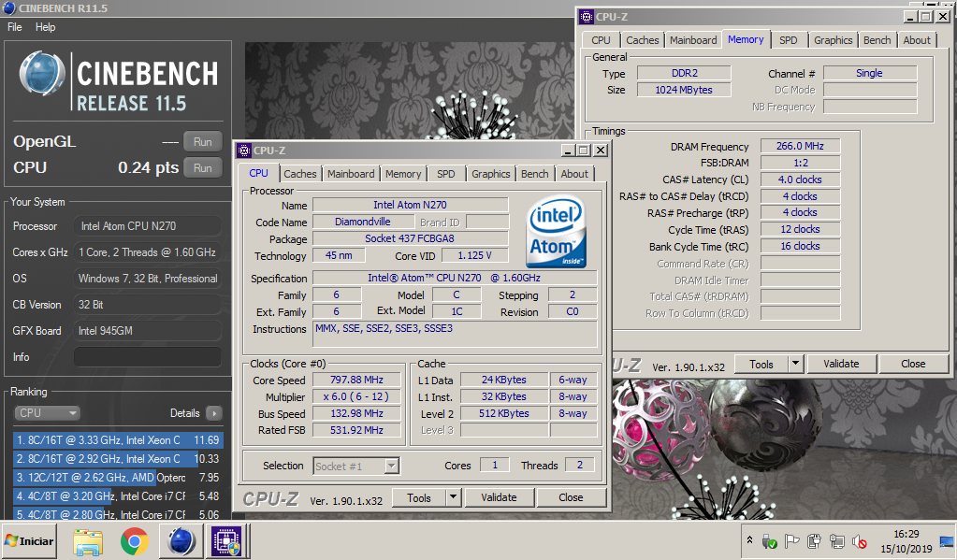This screenshot has height=560, width=957.
Task: Click the DRAM Frequency value 266.0 MHz
Action: click(800, 147)
